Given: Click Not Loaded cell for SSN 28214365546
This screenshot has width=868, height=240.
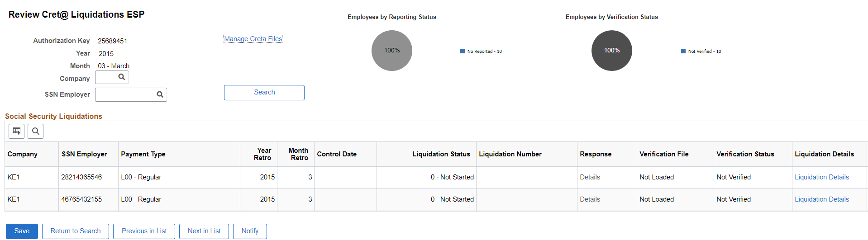Looking at the screenshot, I should [x=657, y=177].
